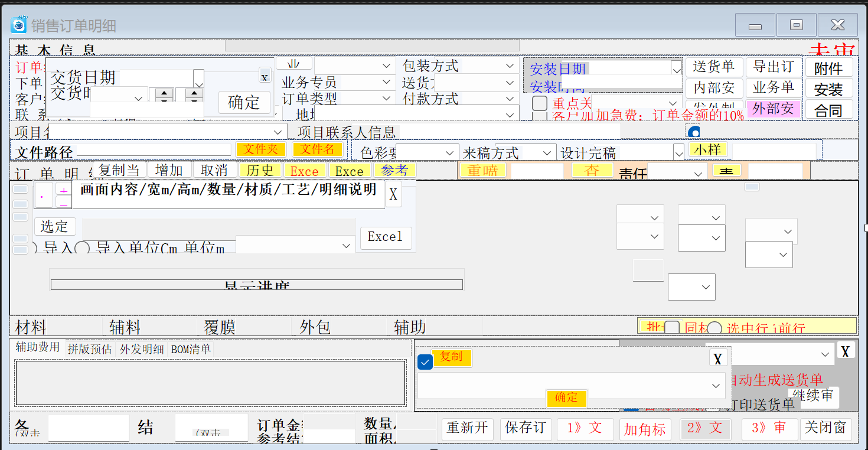Open the 覆膜 section tab
Viewport: 868px width, 450px height.
tap(220, 327)
